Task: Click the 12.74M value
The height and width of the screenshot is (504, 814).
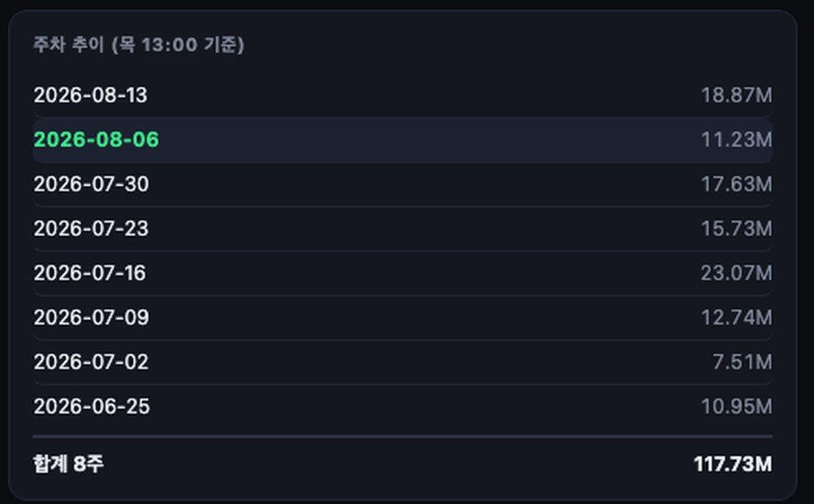Action: tap(736, 318)
